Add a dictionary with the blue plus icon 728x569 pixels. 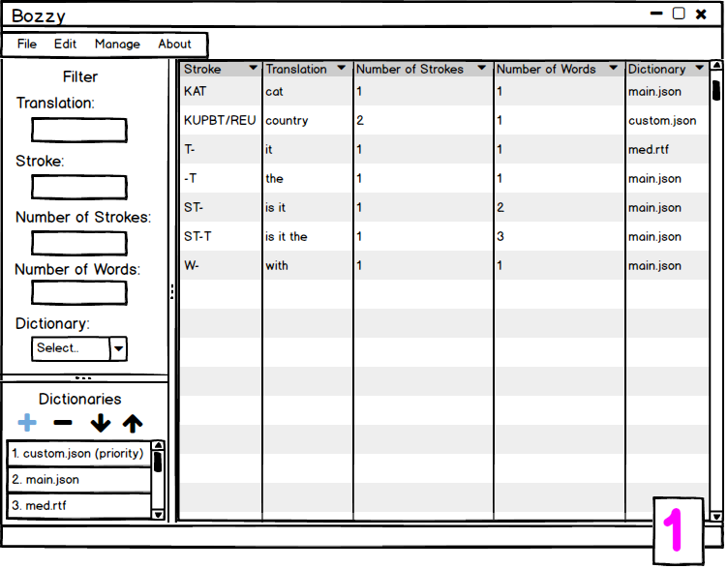pos(27,423)
